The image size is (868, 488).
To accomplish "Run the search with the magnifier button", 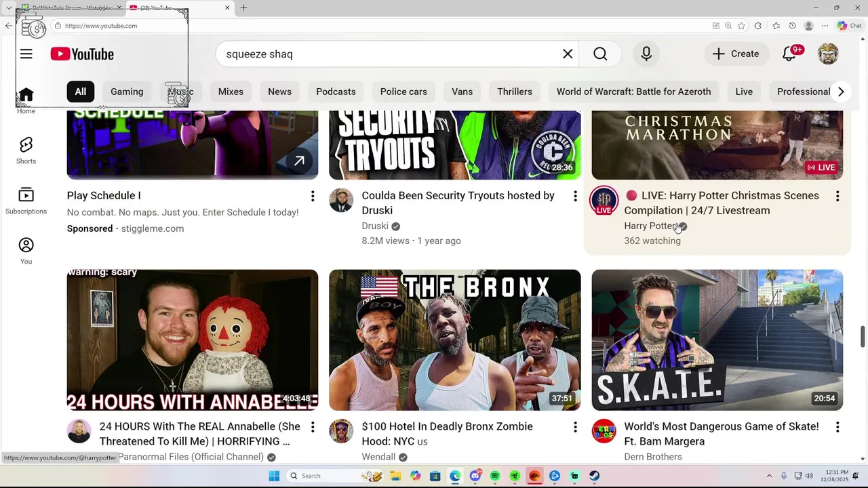I will pos(600,54).
